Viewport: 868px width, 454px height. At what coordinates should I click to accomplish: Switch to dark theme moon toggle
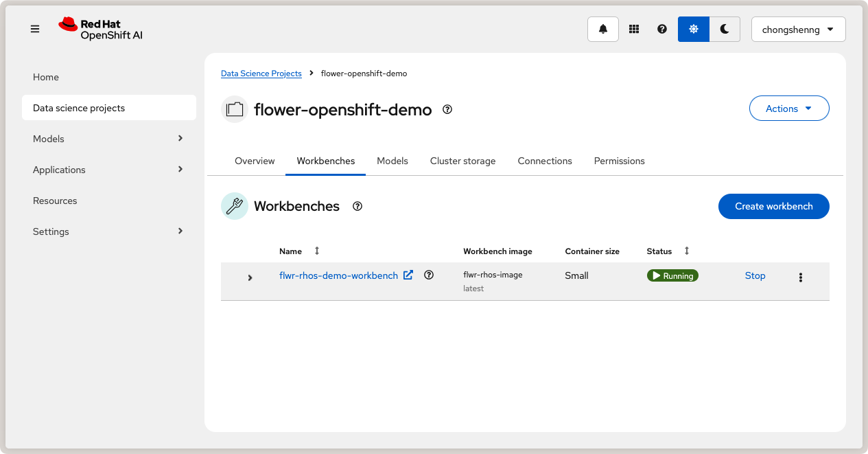pos(725,30)
